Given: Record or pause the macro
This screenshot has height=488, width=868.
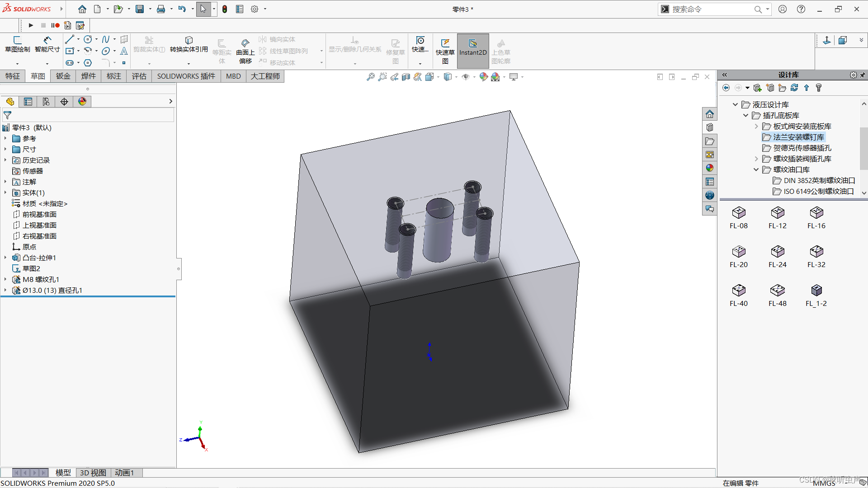Looking at the screenshot, I should click(x=55, y=25).
